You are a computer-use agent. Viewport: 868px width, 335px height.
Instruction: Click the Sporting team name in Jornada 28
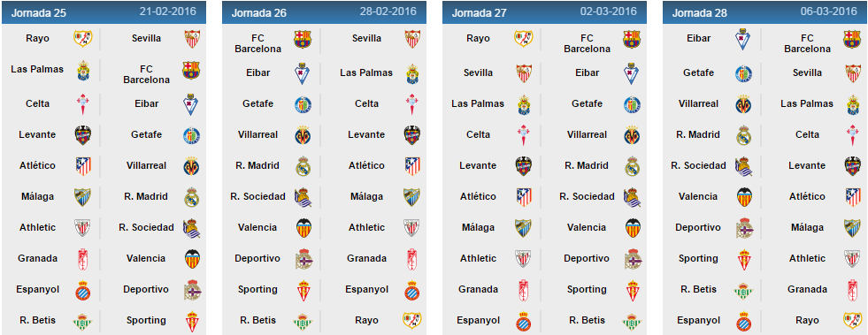pyautogui.click(x=698, y=258)
